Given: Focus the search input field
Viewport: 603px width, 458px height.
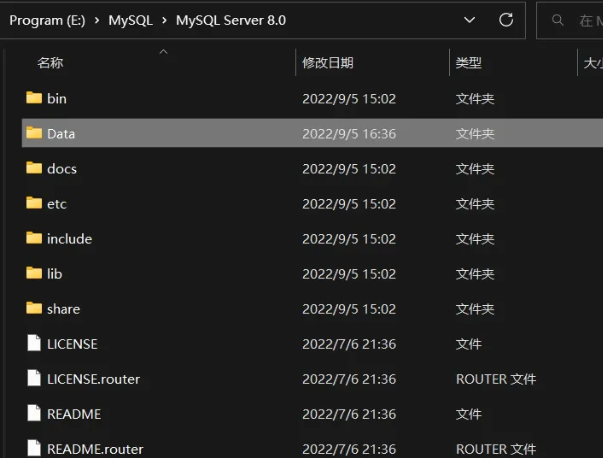Looking at the screenshot, I should tap(571, 20).
